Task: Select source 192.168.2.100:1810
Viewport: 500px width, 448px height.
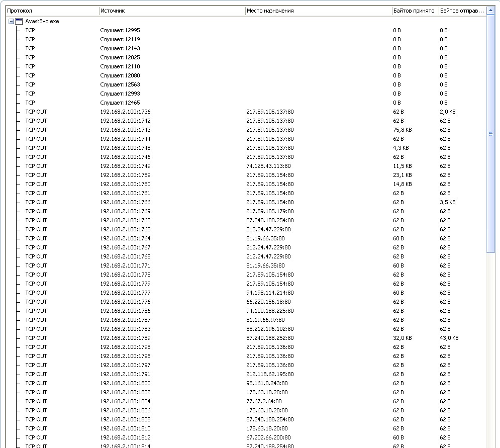Action: [125, 428]
